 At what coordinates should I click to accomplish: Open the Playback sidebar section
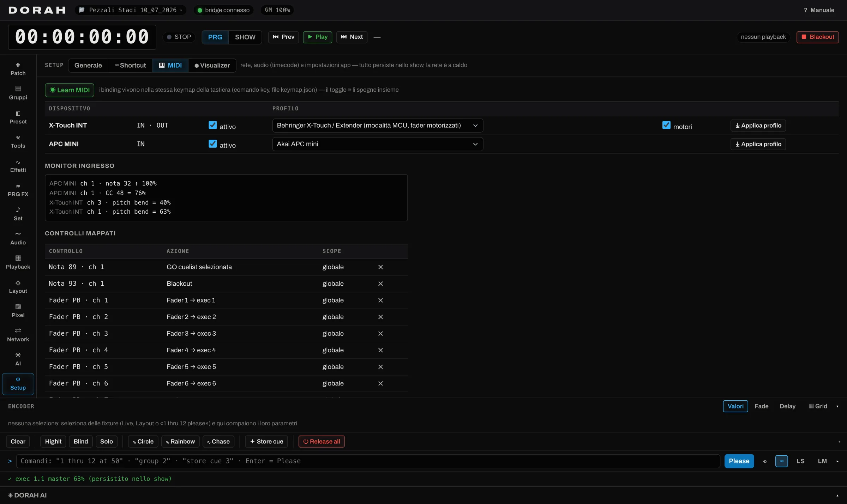pyautogui.click(x=18, y=263)
